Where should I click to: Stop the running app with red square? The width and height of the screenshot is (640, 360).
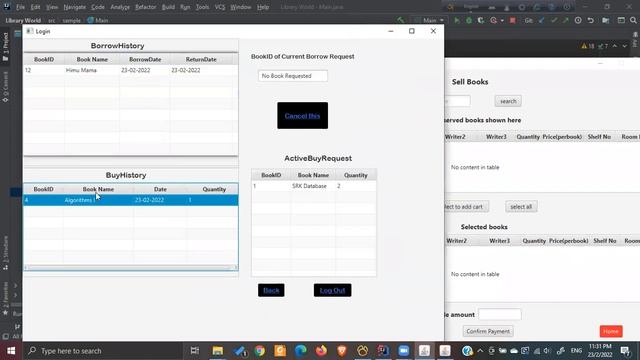tap(513, 20)
